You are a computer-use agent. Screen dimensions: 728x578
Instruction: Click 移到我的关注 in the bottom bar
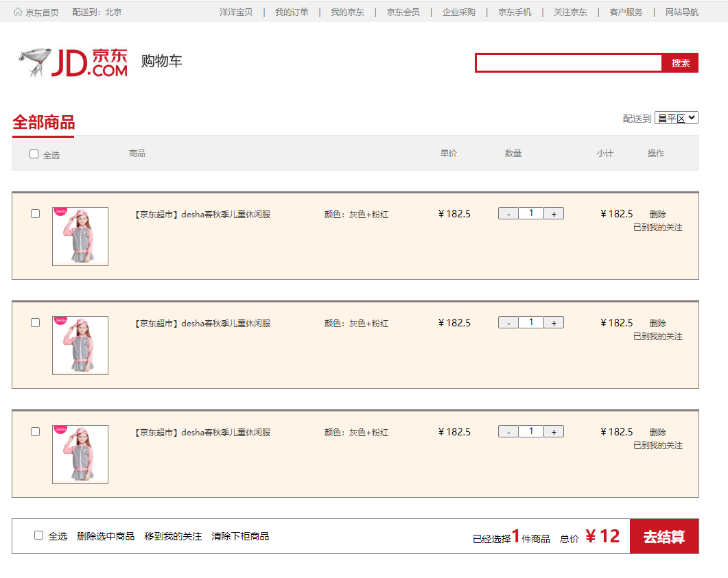pos(173,536)
